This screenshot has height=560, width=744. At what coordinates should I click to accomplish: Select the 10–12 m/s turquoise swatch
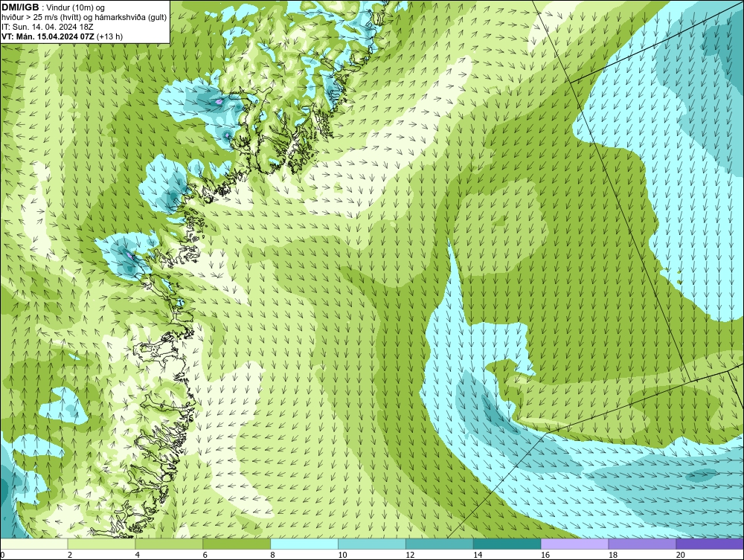pyautogui.click(x=371, y=544)
